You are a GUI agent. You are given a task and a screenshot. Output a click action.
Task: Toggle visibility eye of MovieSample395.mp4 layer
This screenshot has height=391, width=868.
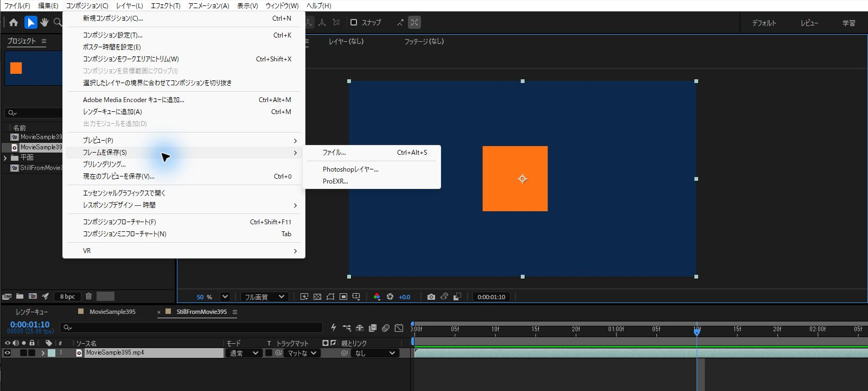pos(7,353)
